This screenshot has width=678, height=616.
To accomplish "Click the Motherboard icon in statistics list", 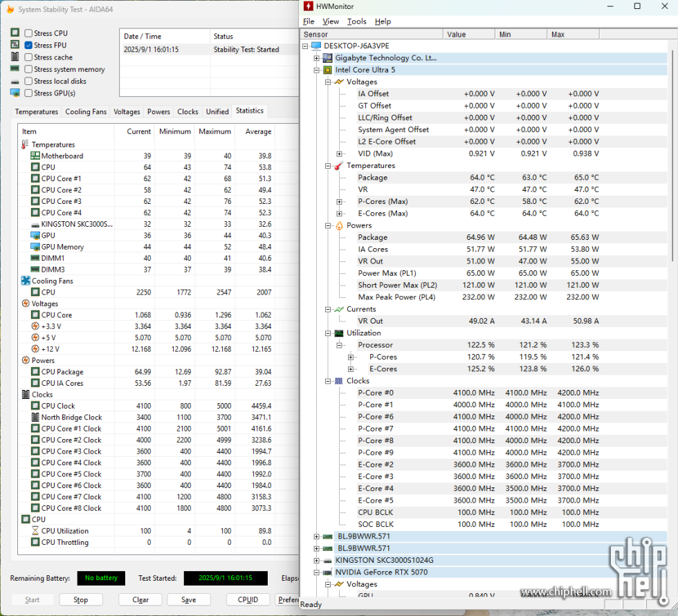I will [x=35, y=156].
